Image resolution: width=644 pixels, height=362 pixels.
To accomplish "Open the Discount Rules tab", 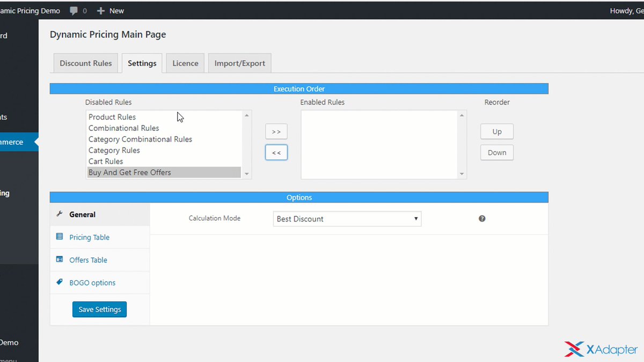I will pos(86,63).
